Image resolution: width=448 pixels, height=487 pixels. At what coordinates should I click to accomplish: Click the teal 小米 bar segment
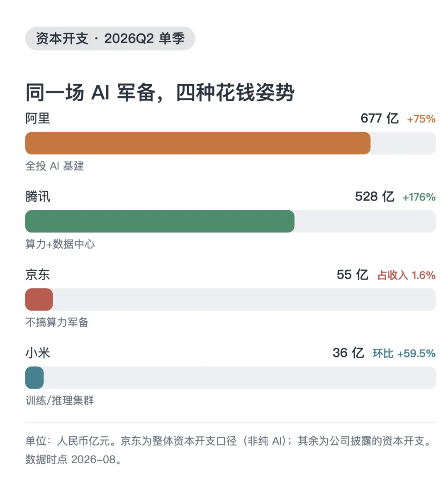coord(34,378)
